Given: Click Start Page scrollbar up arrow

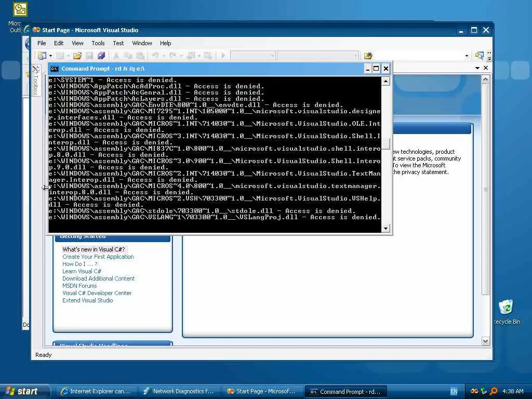Looking at the screenshot, I should coord(486,79).
